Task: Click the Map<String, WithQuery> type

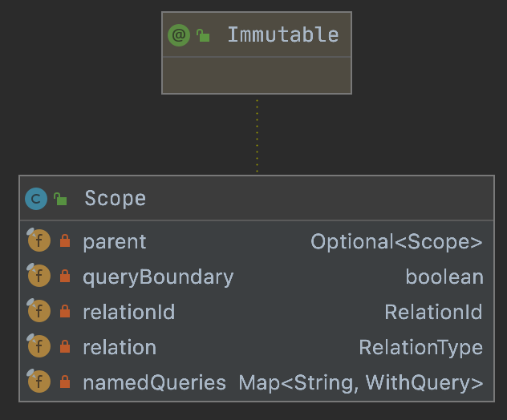Action: click(360, 382)
